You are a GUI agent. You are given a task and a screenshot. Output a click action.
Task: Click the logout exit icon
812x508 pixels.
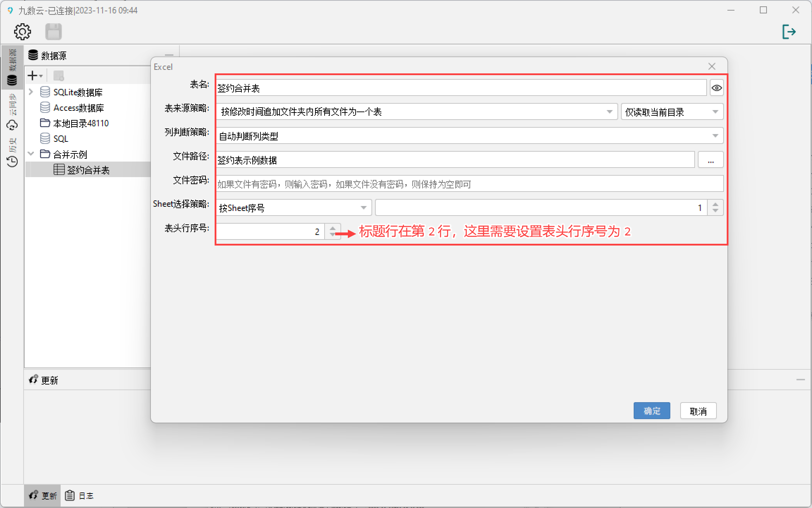click(x=789, y=32)
